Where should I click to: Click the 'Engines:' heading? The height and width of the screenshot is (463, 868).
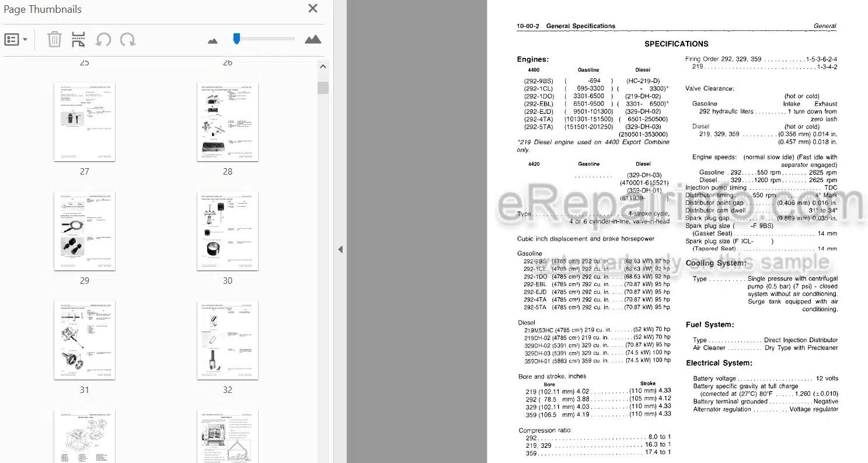(x=533, y=59)
